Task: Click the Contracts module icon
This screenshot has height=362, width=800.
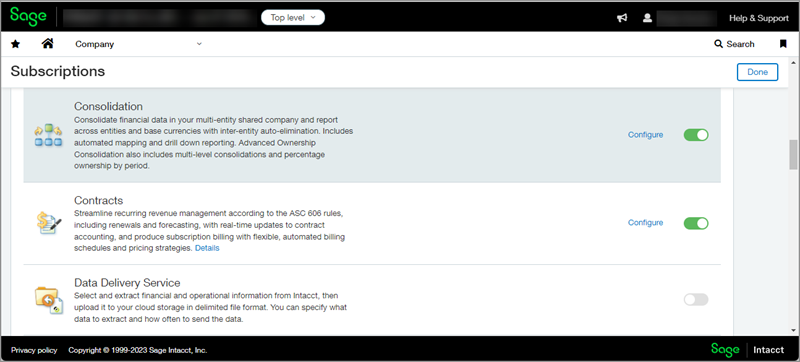Action: coord(48,223)
